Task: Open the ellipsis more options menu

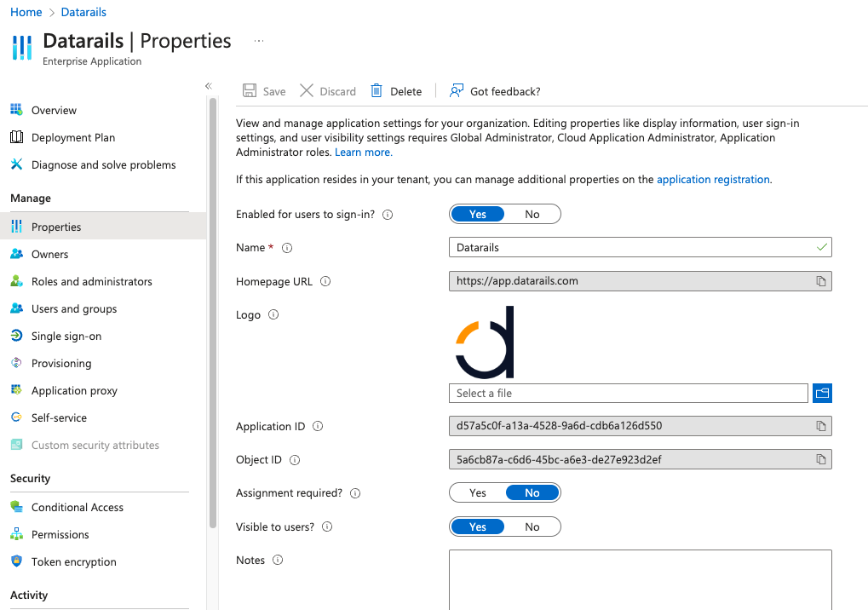Action: 259,41
